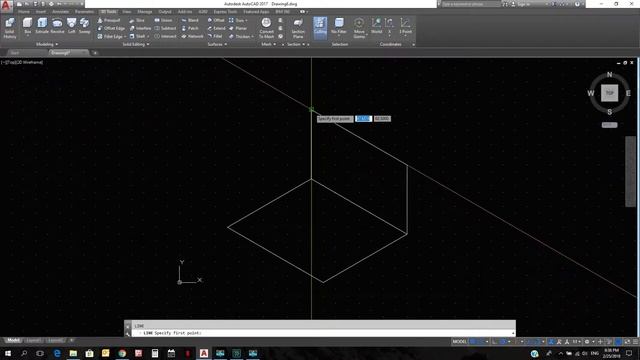Open the Customization menu in status bar
Image resolution: width=640 pixels, height=360 pixels.
pyautogui.click(x=635, y=342)
